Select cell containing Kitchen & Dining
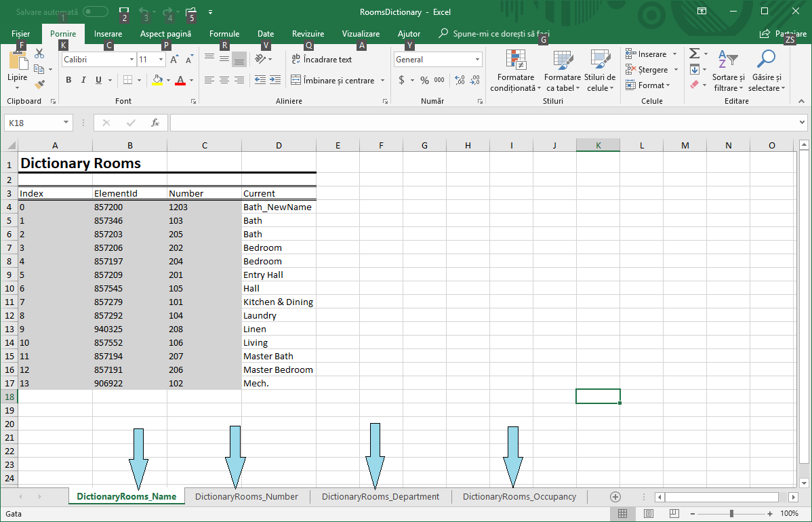The height and width of the screenshot is (522, 812). (278, 302)
